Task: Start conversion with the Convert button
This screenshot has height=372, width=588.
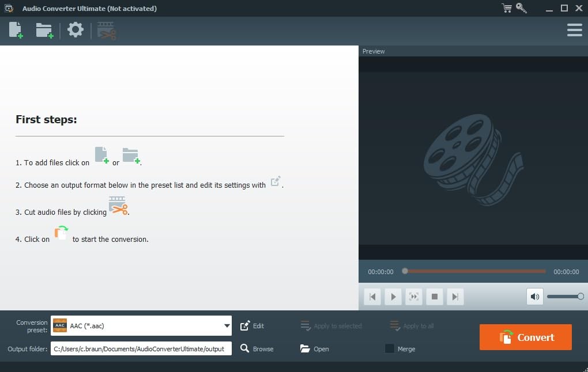Action: (525, 337)
